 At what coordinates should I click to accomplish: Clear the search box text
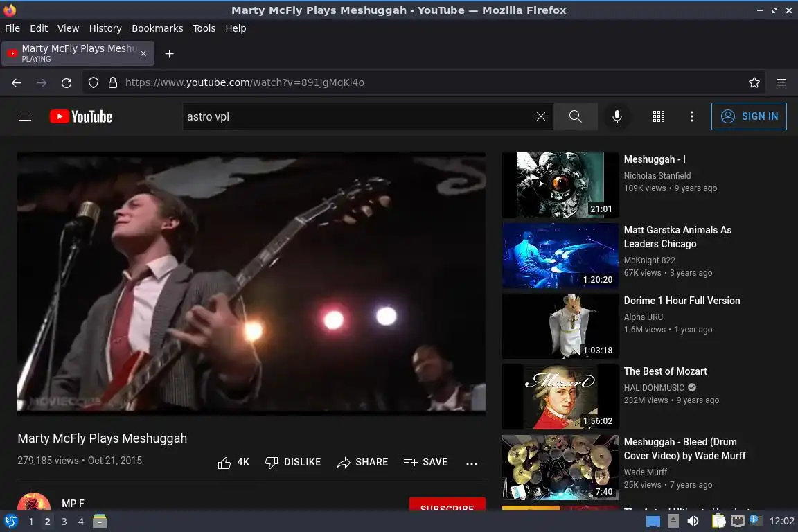click(x=541, y=116)
